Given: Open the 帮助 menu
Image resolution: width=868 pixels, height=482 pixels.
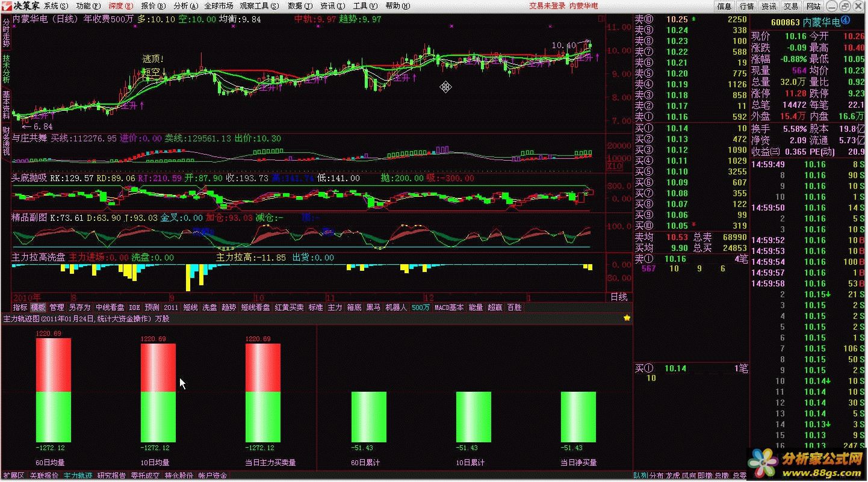Looking at the screenshot, I should tap(397, 6).
